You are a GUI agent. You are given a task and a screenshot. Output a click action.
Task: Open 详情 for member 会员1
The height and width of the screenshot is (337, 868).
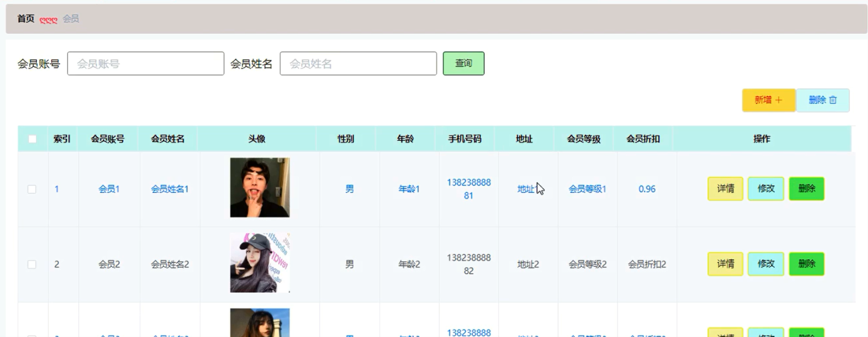[x=725, y=189]
